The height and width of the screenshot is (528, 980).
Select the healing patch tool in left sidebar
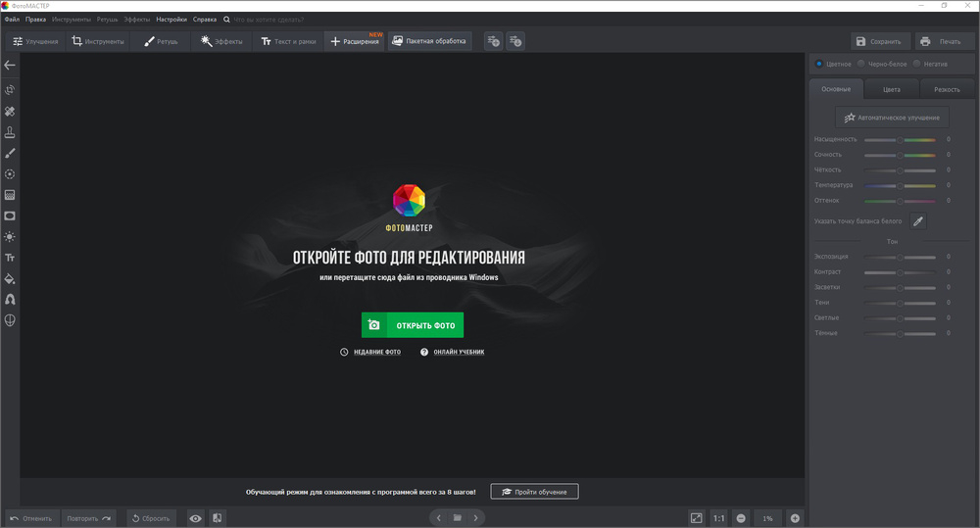10,112
